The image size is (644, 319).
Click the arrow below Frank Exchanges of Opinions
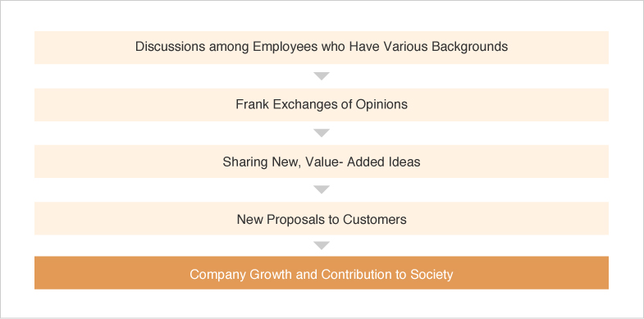pyautogui.click(x=322, y=133)
